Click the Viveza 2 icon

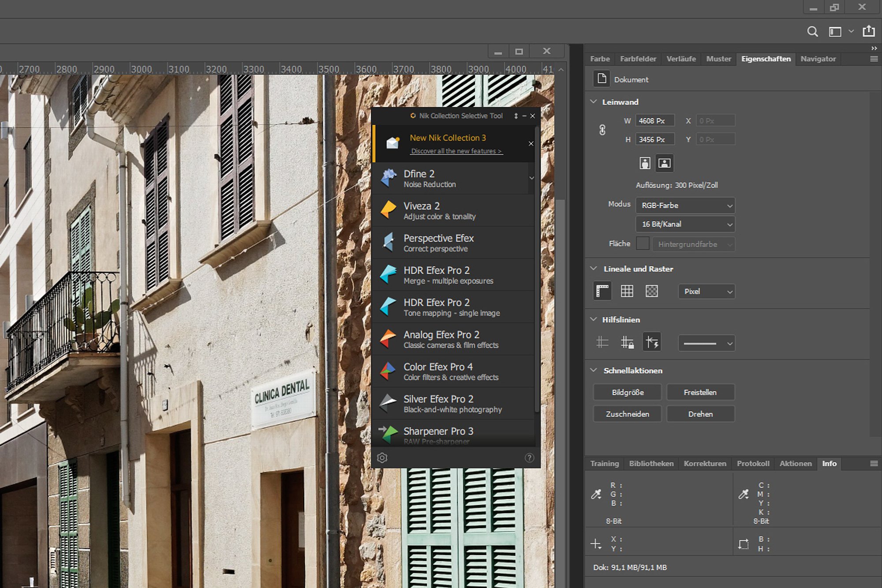(388, 210)
